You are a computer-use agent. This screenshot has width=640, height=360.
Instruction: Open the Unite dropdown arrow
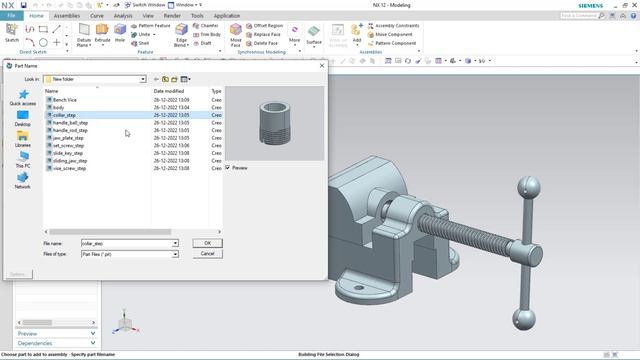click(x=154, y=35)
